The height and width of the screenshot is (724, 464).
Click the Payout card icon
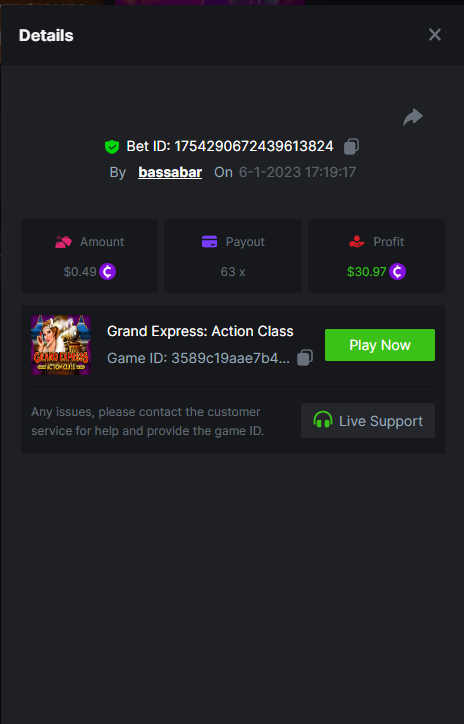coord(209,241)
